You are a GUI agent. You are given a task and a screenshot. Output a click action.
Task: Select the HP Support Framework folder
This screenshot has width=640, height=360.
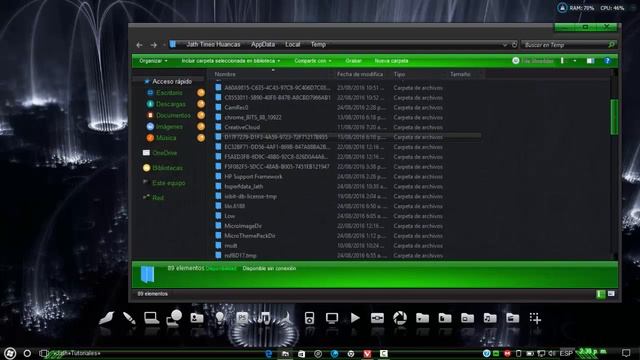click(253, 177)
